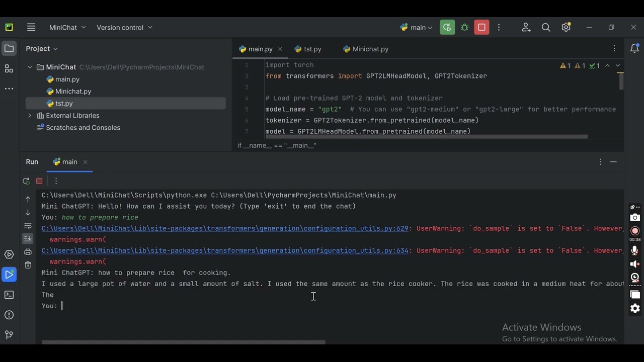Open the Notifications bell
Image resolution: width=644 pixels, height=362 pixels.
click(x=634, y=49)
